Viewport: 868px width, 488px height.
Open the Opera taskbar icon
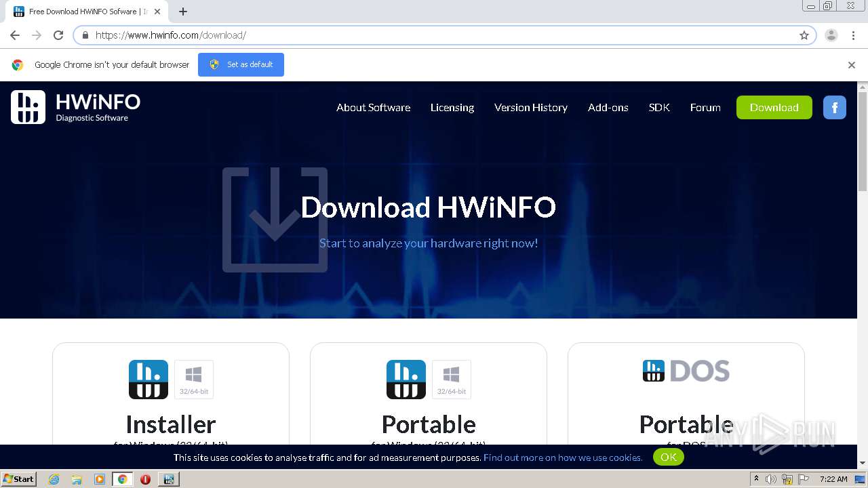pos(145,479)
